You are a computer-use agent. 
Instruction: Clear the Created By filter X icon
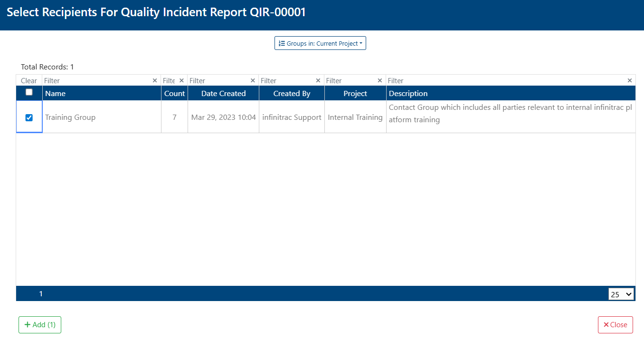coord(318,81)
